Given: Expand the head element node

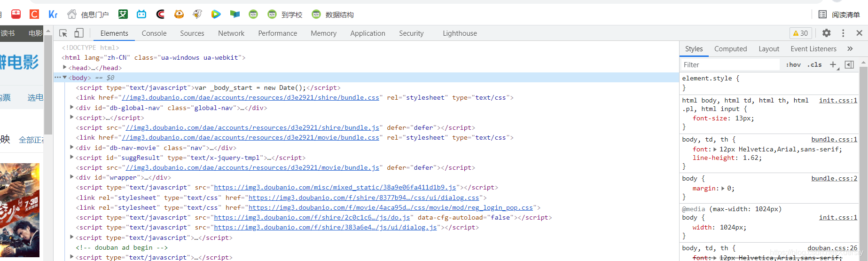Looking at the screenshot, I should 65,67.
